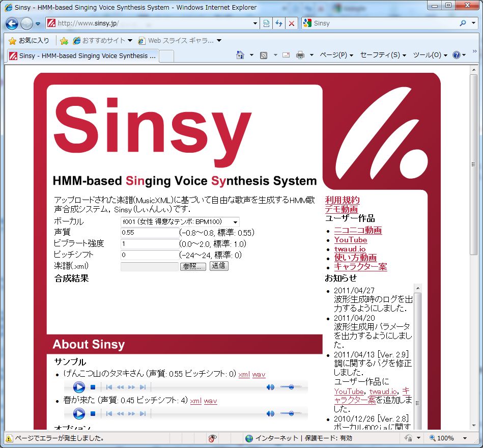Open the ボーカル f001 voice dropdown
This screenshot has width=483, height=448.
(180, 222)
